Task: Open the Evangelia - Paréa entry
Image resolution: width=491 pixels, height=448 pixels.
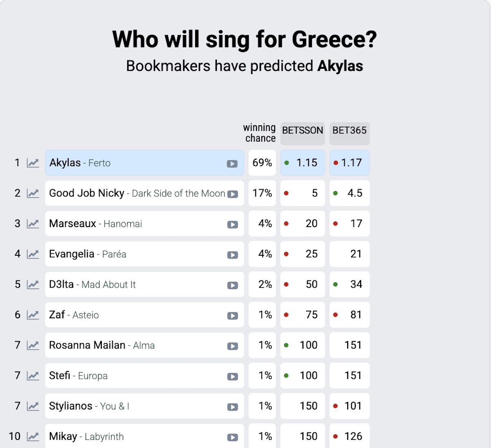Action: [135, 254]
